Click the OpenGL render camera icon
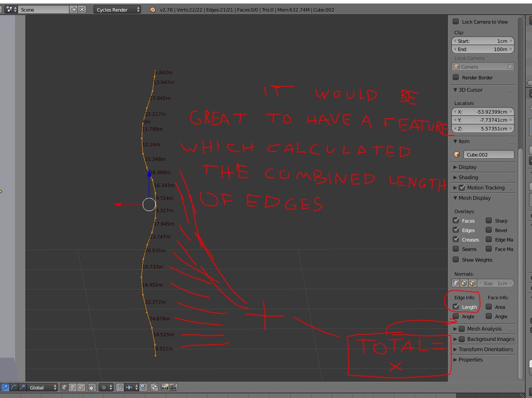 165,387
